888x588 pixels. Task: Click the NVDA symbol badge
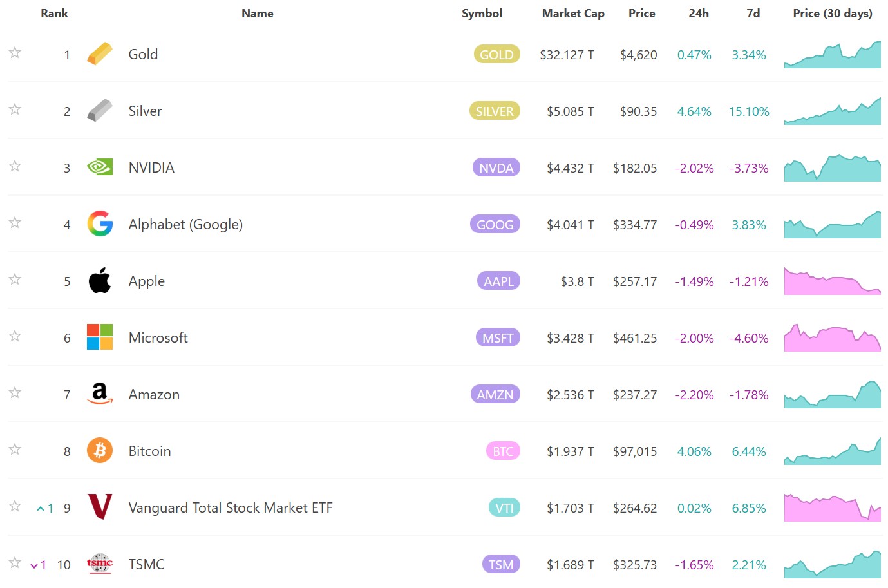(x=496, y=168)
